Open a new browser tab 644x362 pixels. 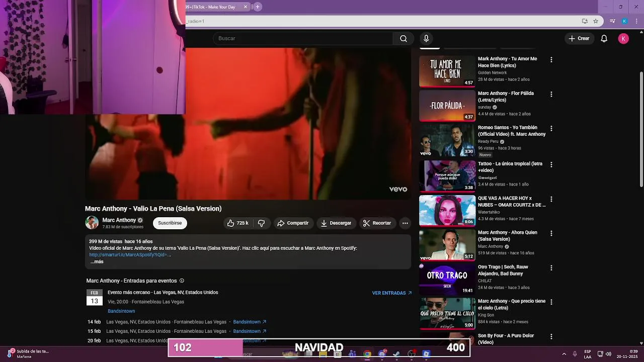[x=258, y=7]
